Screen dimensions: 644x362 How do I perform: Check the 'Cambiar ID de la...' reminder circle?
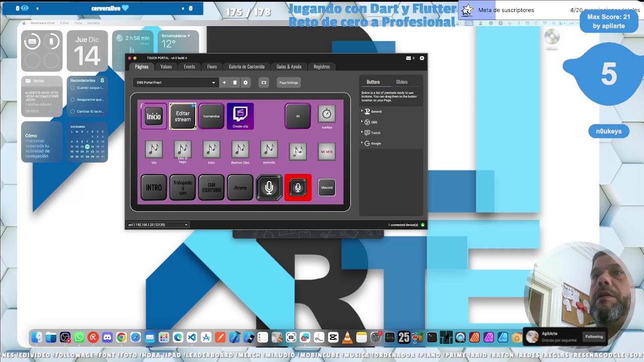pyautogui.click(x=72, y=112)
